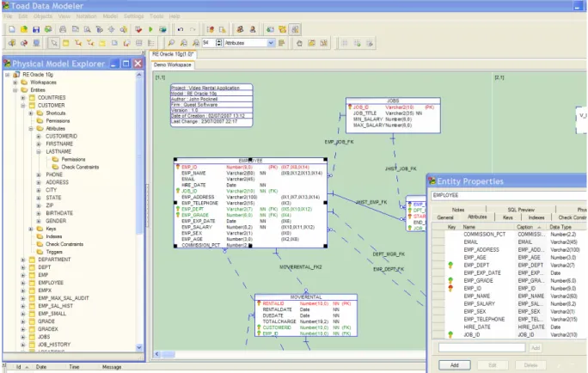The image size is (588, 373).
Task: Click the first user icon in top toolbar
Action: pyautogui.click(x=240, y=29)
